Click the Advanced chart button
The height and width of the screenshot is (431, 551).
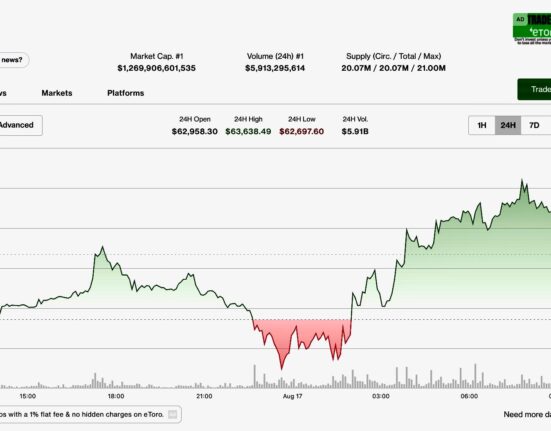coord(19,125)
